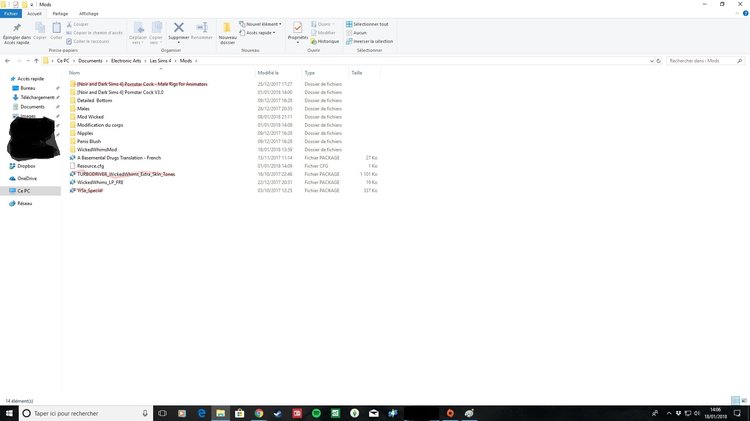Select the Resource.cfg file
750x421 pixels.
[90, 166]
